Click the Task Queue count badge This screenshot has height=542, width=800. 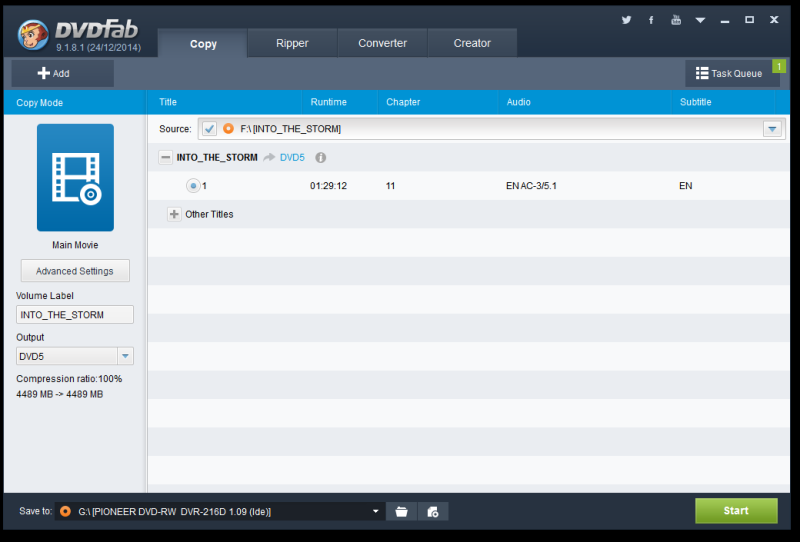coord(779,66)
